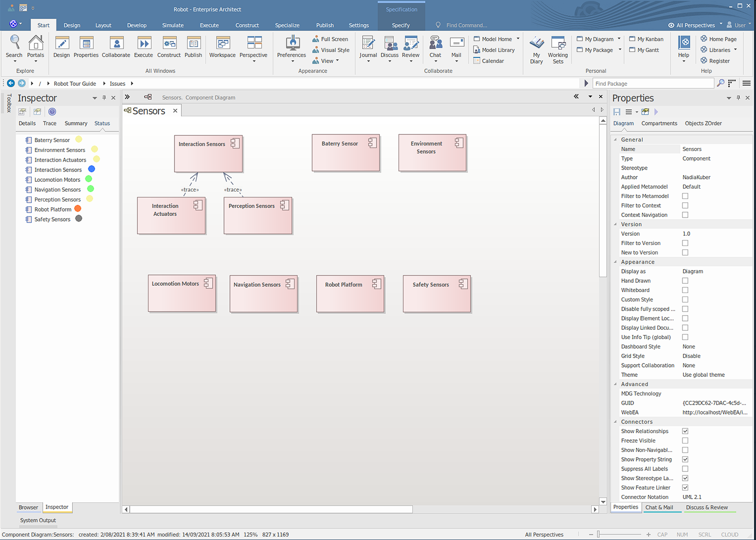
Task: Open the Chat icon in Collaborate
Action: pyautogui.click(x=435, y=44)
